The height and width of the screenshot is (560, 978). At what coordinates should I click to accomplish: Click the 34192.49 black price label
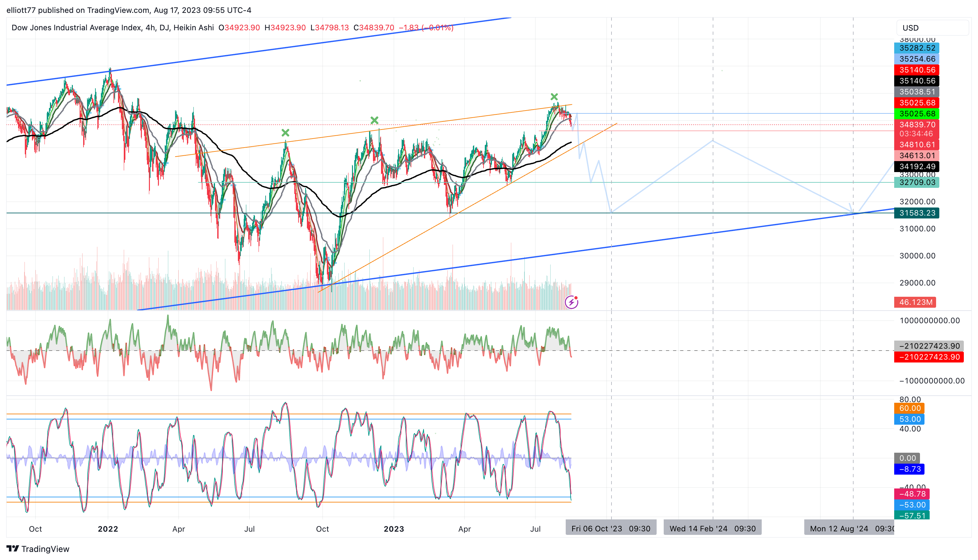(x=916, y=167)
